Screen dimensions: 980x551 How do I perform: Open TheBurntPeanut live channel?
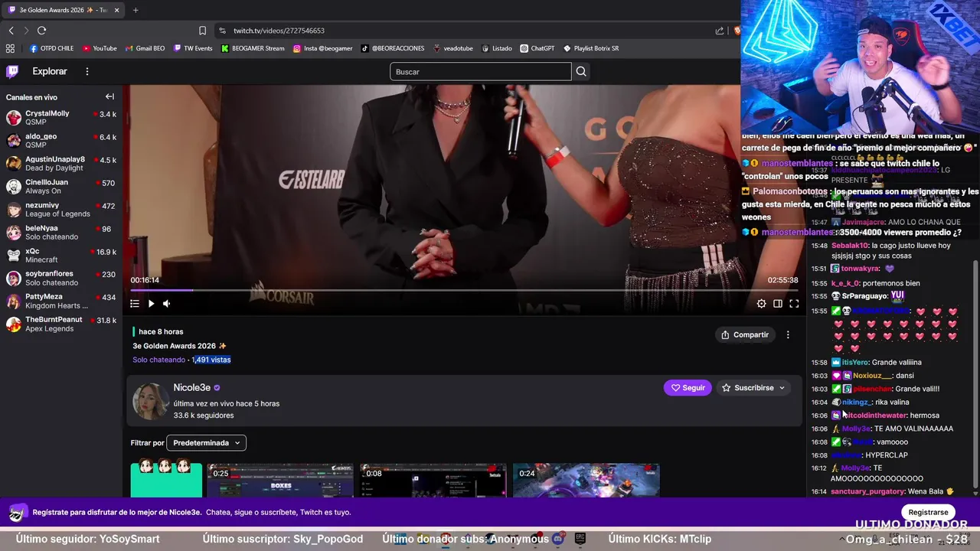tap(61, 324)
